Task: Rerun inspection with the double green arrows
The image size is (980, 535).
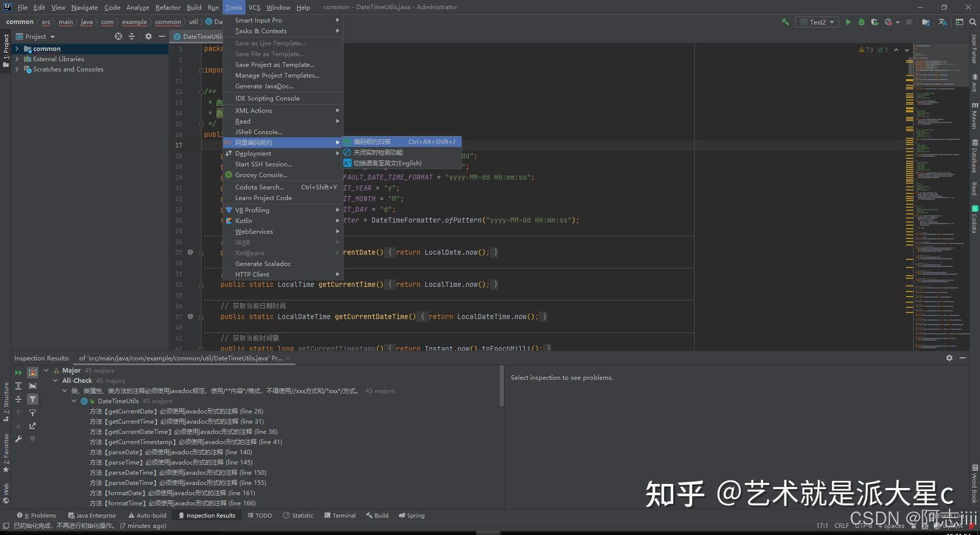Action: 18,373
